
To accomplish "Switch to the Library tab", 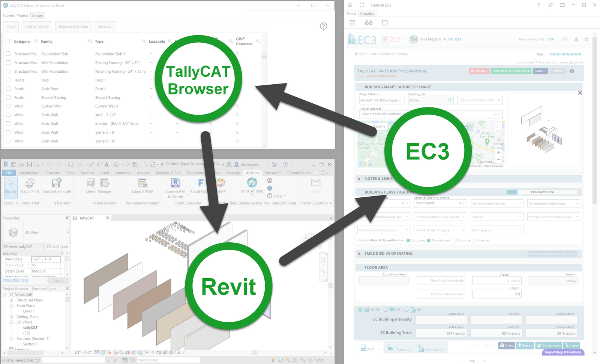I will coord(37,16).
